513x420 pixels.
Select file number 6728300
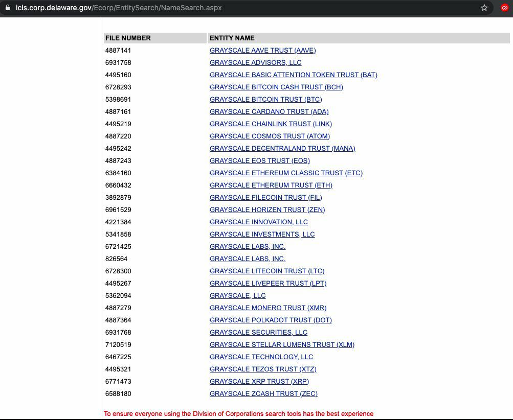[x=118, y=271]
